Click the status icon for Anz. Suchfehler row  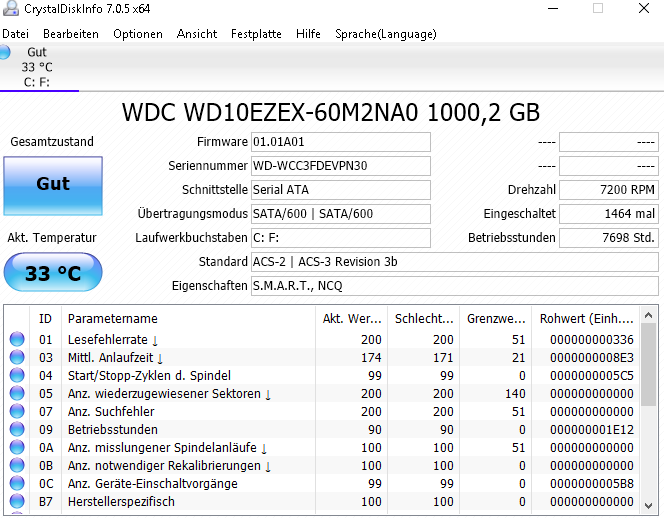(17, 411)
